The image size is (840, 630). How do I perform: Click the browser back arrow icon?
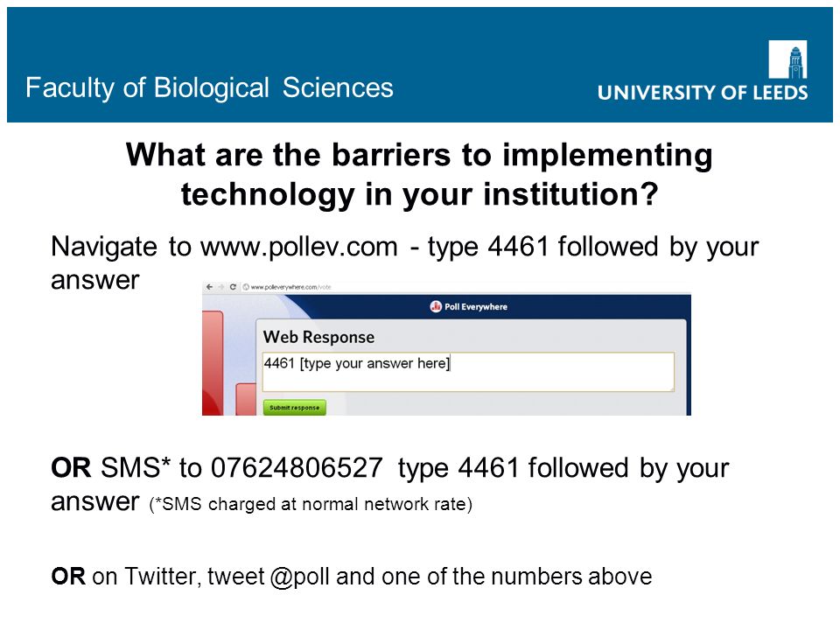click(x=209, y=287)
